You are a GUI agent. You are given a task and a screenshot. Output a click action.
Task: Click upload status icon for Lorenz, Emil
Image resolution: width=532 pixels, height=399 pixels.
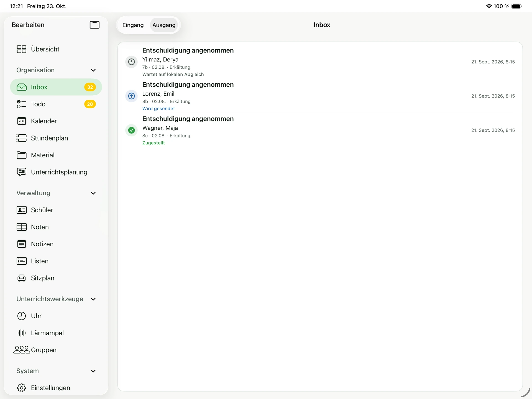coord(132,96)
